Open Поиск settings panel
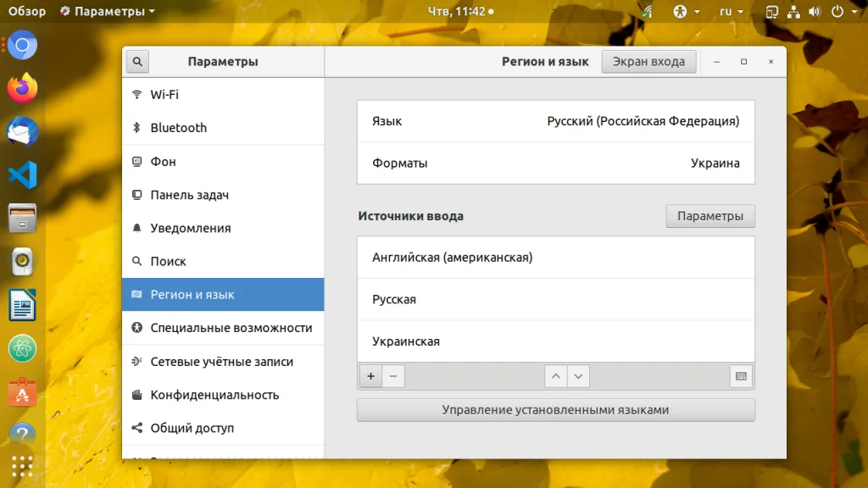 pyautogui.click(x=223, y=261)
